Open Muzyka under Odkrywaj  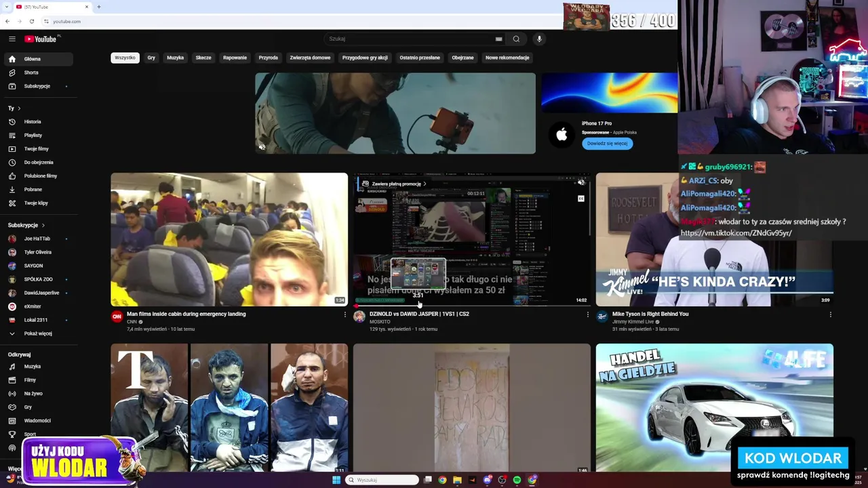[x=38, y=367]
